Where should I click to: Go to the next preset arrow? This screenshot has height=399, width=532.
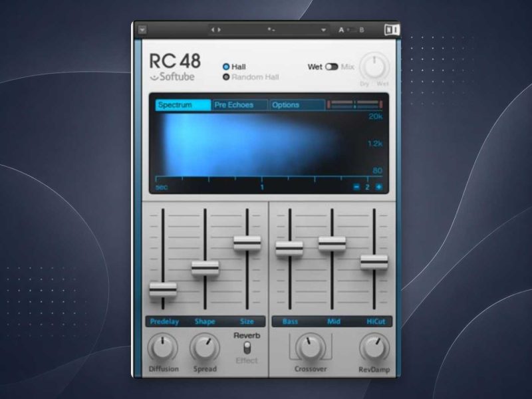[219, 30]
